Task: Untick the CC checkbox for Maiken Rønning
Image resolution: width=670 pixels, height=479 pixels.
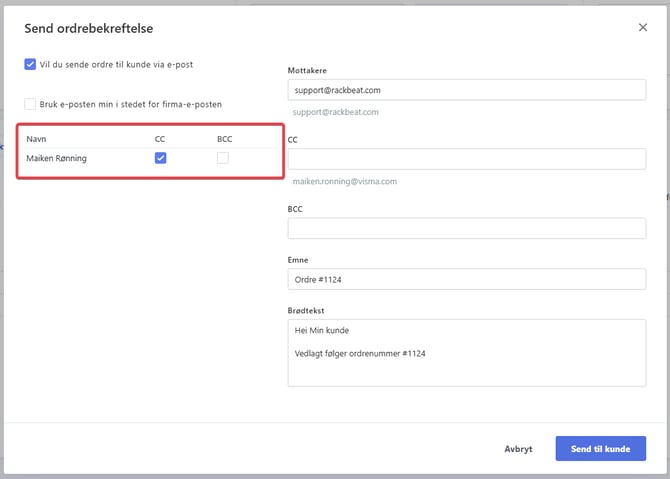Action: [160, 158]
